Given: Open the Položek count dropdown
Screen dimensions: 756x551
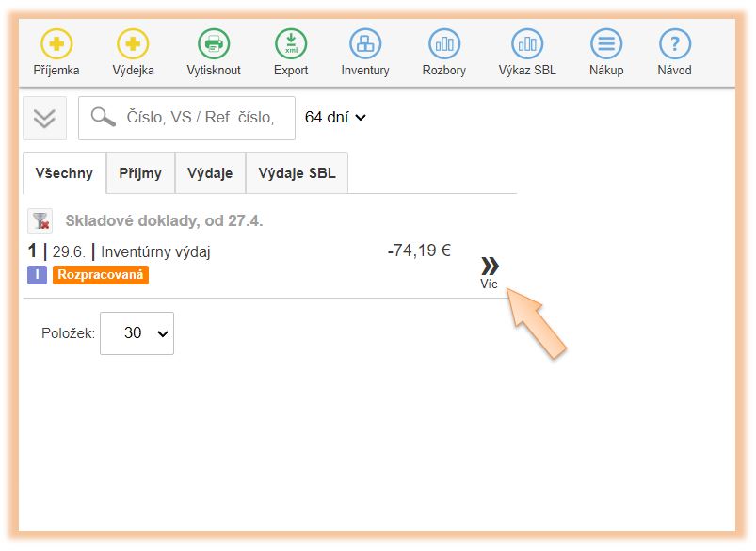Looking at the screenshot, I should pyautogui.click(x=137, y=333).
